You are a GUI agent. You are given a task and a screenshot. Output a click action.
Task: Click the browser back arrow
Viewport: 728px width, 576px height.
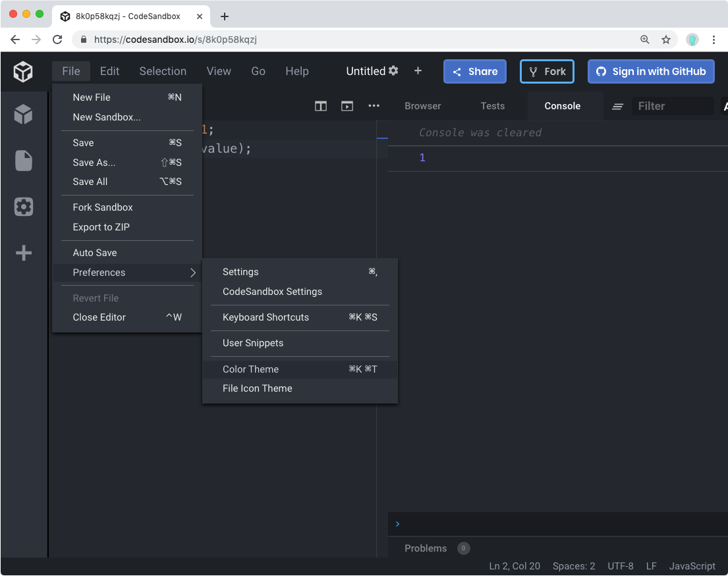15,39
